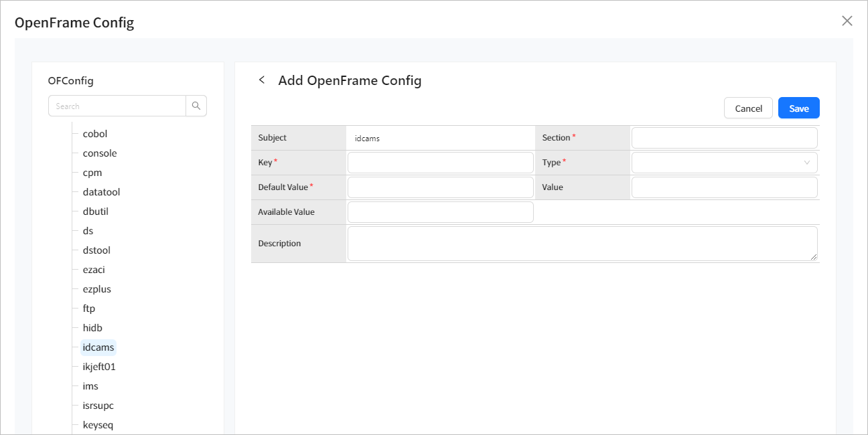868x435 pixels.
Task: Focus the Key input field
Action: pos(440,162)
